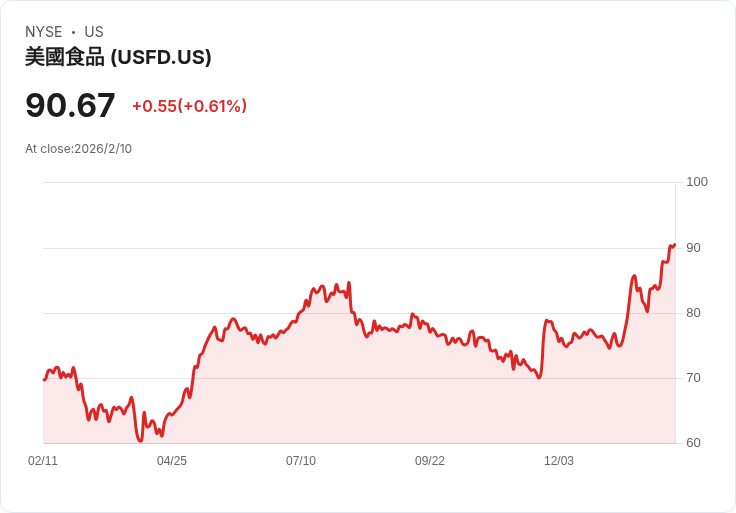Click the 100 value on the price axis

[697, 182]
